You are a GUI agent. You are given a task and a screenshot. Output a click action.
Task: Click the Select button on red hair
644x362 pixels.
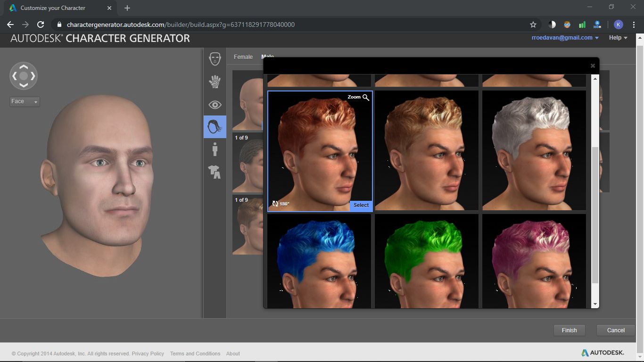[x=361, y=205]
